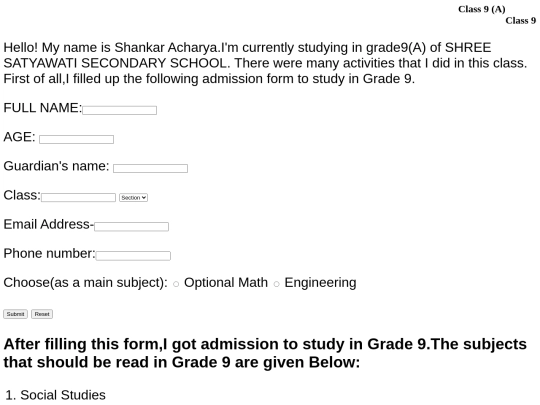Click the Reset button
Screen dimensions: 540x405
(42, 314)
